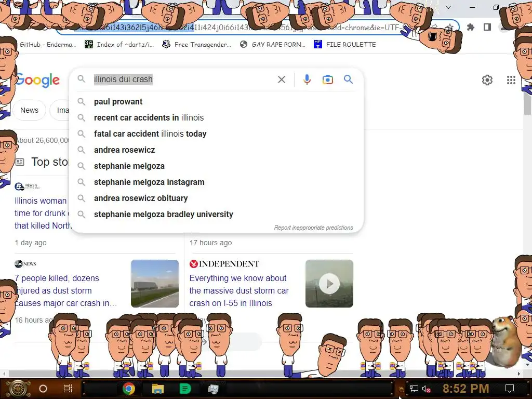Open Cortana search circle in taskbar

pyautogui.click(x=43, y=389)
